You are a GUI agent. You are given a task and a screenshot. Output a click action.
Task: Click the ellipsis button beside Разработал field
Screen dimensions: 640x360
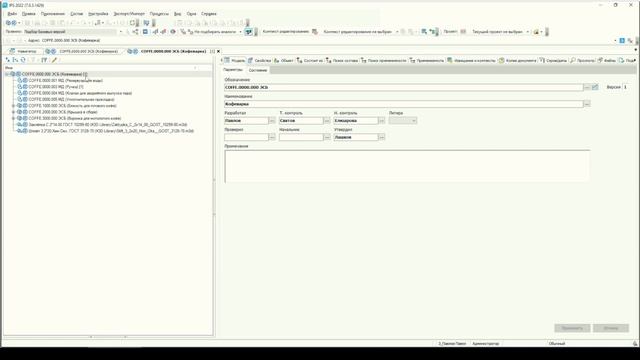tap(272, 120)
